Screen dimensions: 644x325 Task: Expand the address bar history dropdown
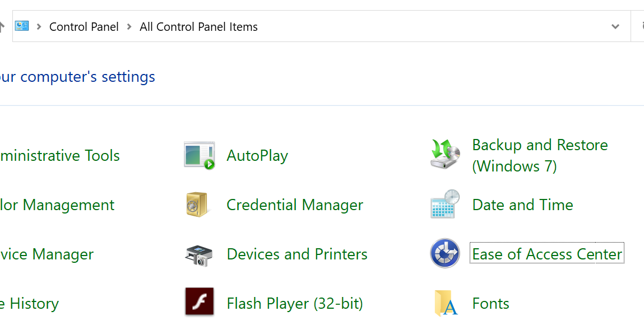615,26
